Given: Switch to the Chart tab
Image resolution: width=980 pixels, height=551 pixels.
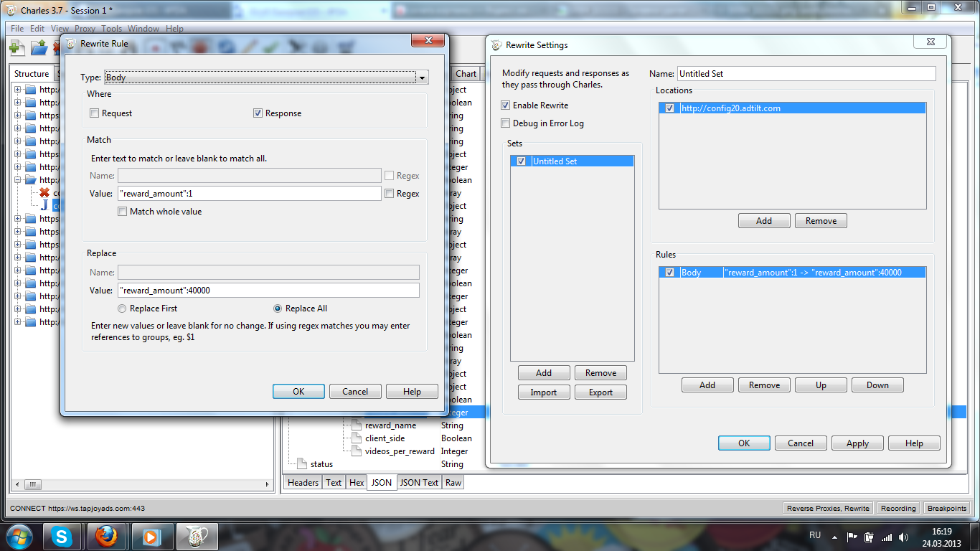Looking at the screenshot, I should (466, 74).
